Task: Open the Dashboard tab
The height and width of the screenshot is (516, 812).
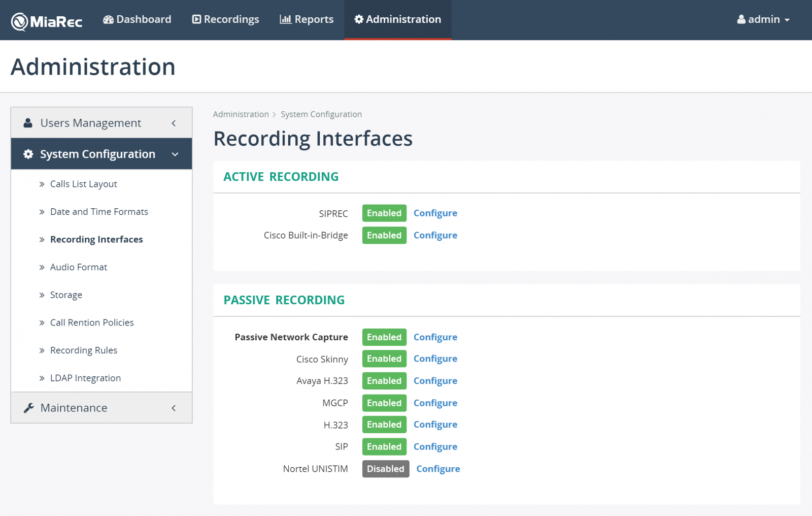Action: 137,19
